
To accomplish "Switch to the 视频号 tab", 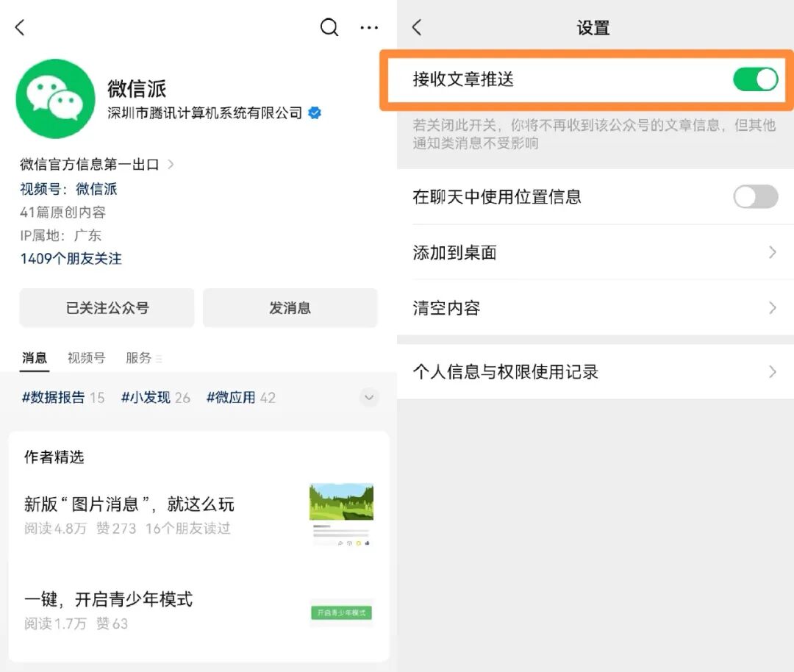I will (x=85, y=357).
